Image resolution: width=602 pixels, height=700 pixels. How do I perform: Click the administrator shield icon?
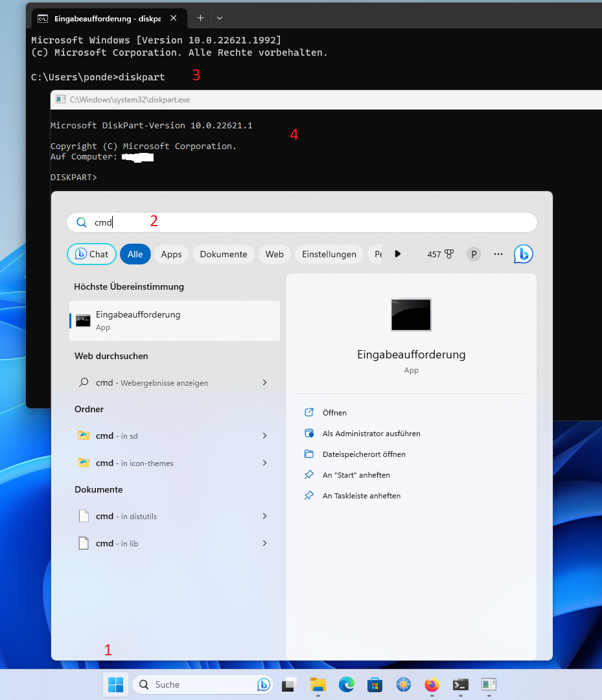pos(309,433)
